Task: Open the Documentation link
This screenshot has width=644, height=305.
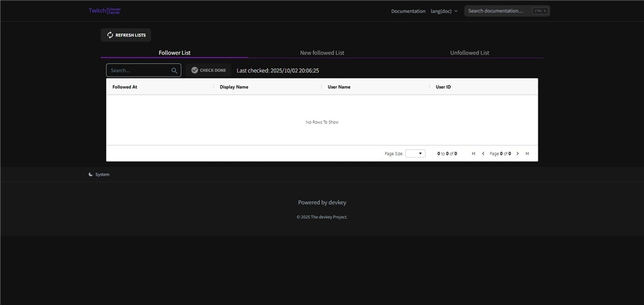Action: click(x=408, y=11)
